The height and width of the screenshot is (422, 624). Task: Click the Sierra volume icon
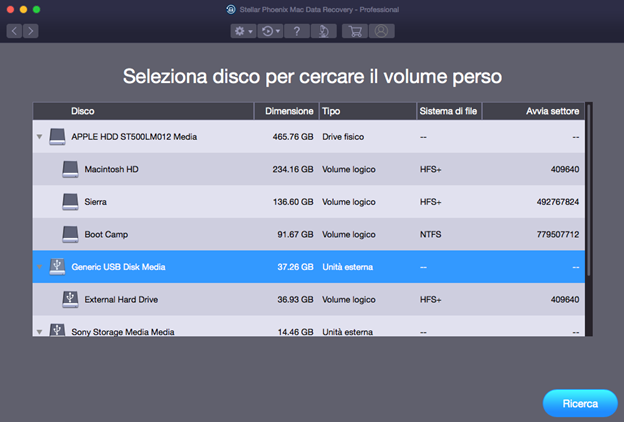(70, 202)
